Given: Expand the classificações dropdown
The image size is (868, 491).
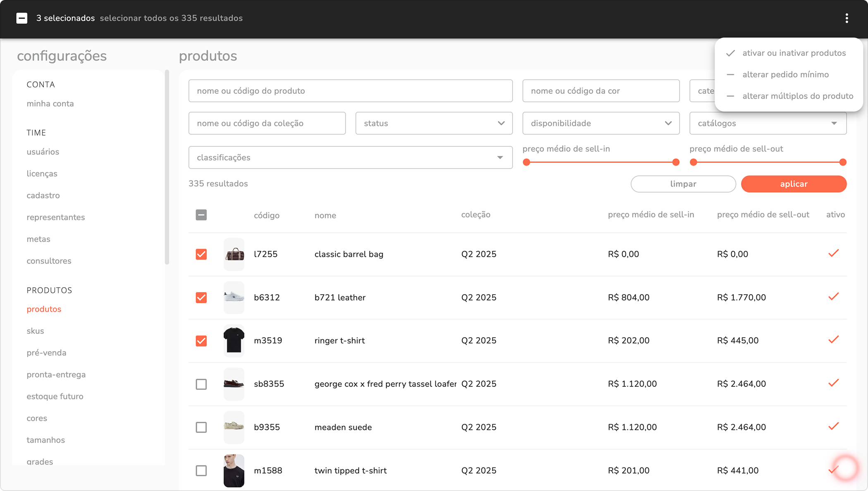Looking at the screenshot, I should coord(350,157).
